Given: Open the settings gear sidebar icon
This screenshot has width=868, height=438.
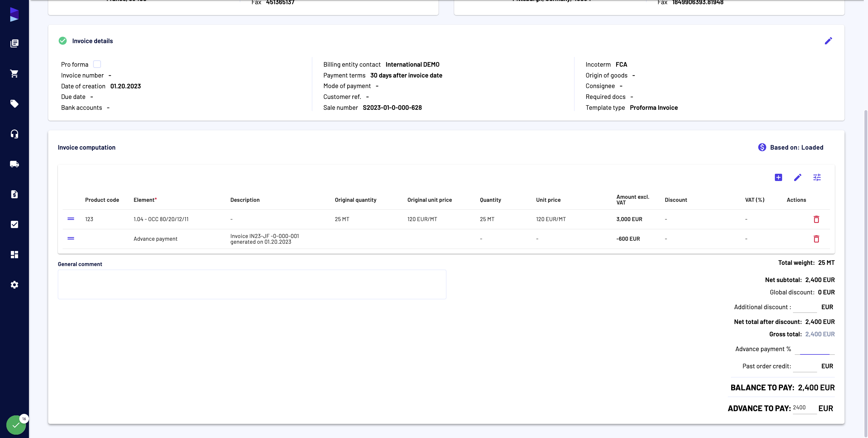Looking at the screenshot, I should click(x=14, y=284).
